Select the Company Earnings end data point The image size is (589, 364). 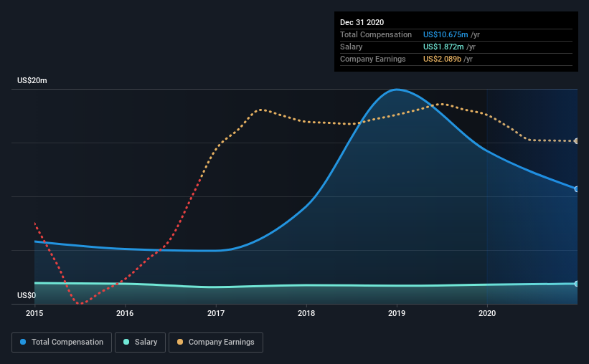(x=576, y=141)
